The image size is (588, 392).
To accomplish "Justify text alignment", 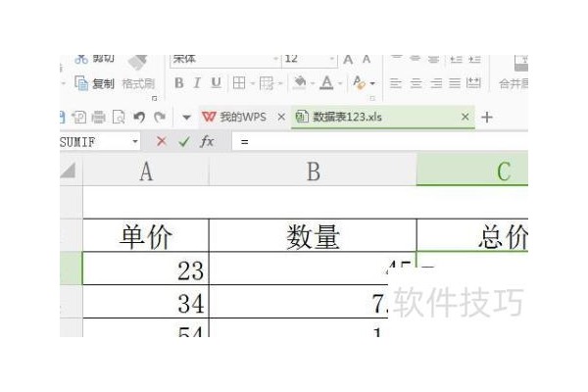I will [455, 82].
